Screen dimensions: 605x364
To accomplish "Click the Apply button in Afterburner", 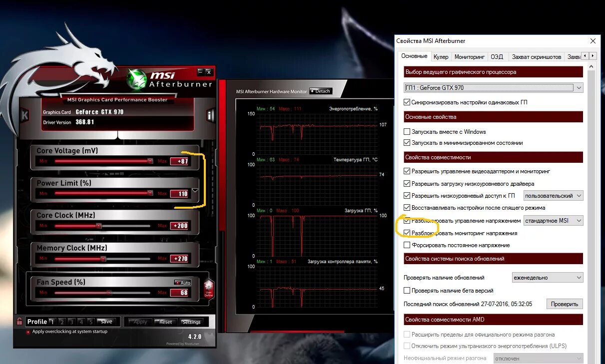I will pyautogui.click(x=140, y=322).
